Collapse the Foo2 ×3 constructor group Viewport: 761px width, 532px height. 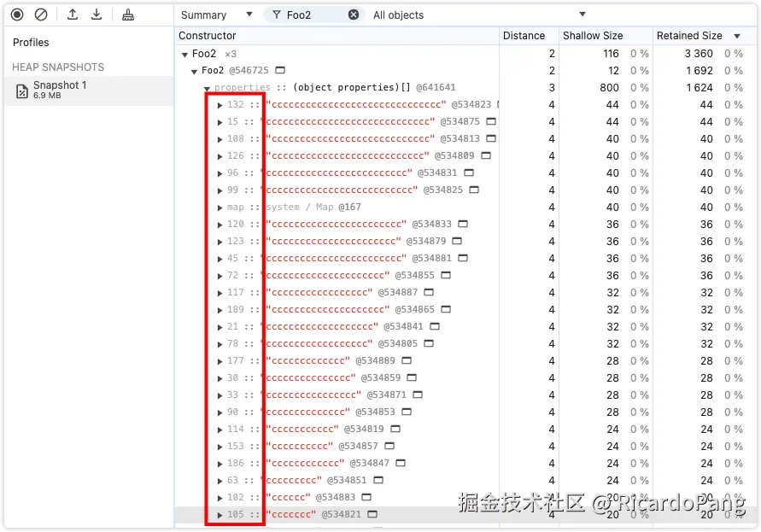184,55
